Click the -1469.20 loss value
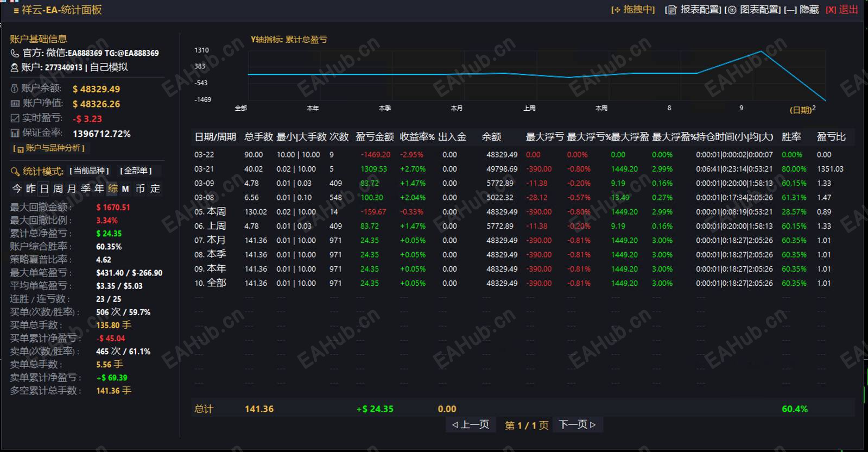The width and height of the screenshot is (868, 452). pos(376,155)
